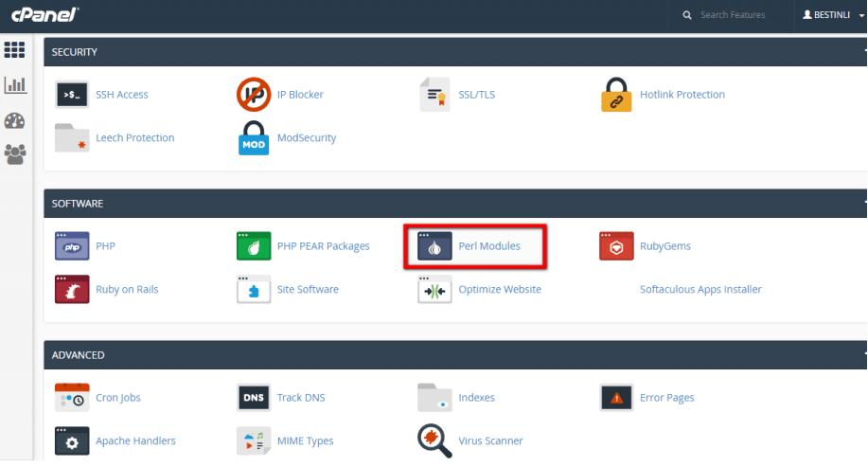The image size is (868, 467).
Task: Click the Error Pages warning icon
Action: [616, 397]
